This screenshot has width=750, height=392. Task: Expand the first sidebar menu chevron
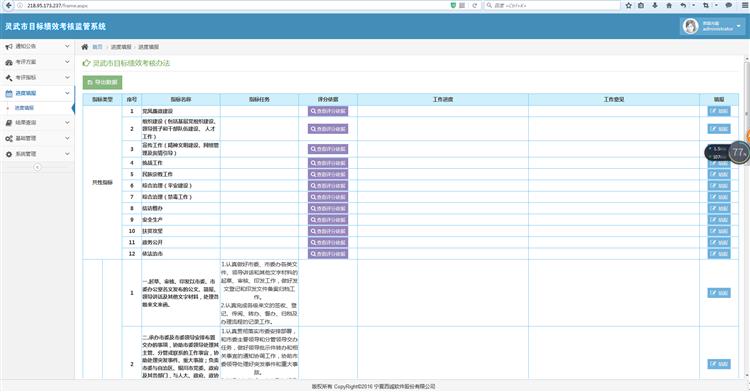pos(67,46)
